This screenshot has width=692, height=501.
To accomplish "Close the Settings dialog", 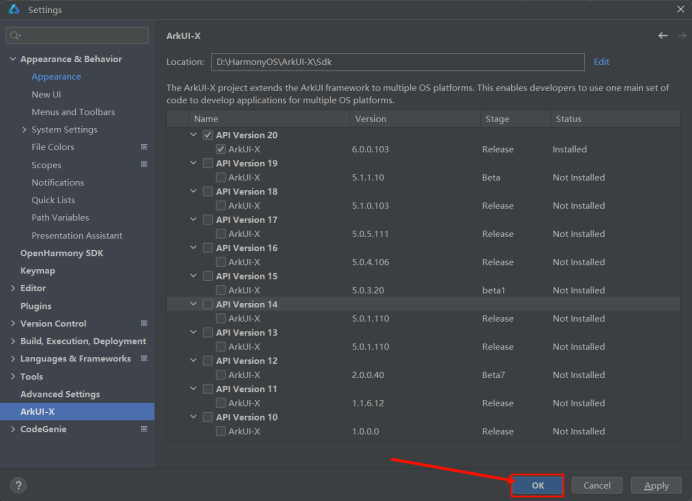I will (x=681, y=9).
